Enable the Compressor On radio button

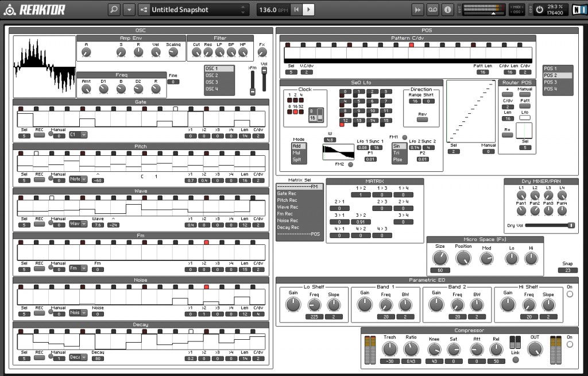(570, 344)
